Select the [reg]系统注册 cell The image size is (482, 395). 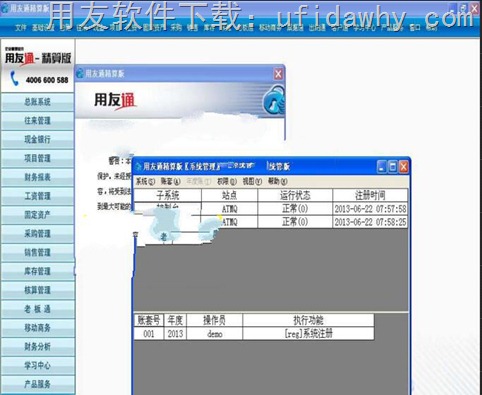308,334
